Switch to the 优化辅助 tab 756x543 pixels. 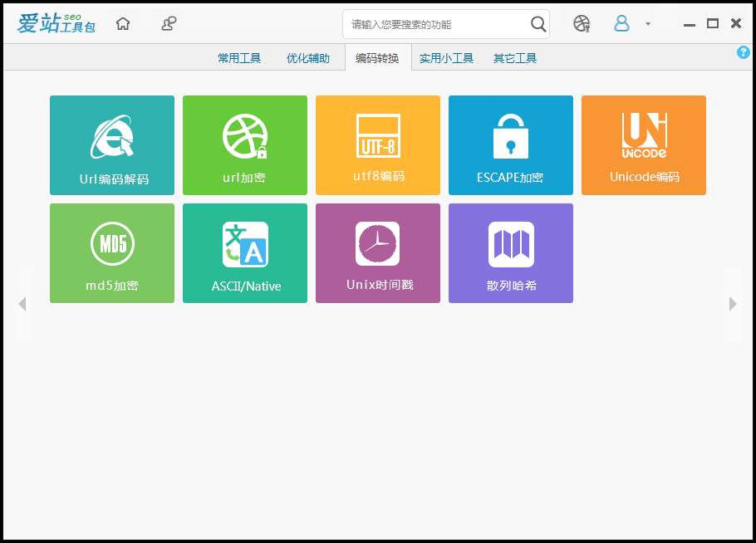tap(308, 58)
